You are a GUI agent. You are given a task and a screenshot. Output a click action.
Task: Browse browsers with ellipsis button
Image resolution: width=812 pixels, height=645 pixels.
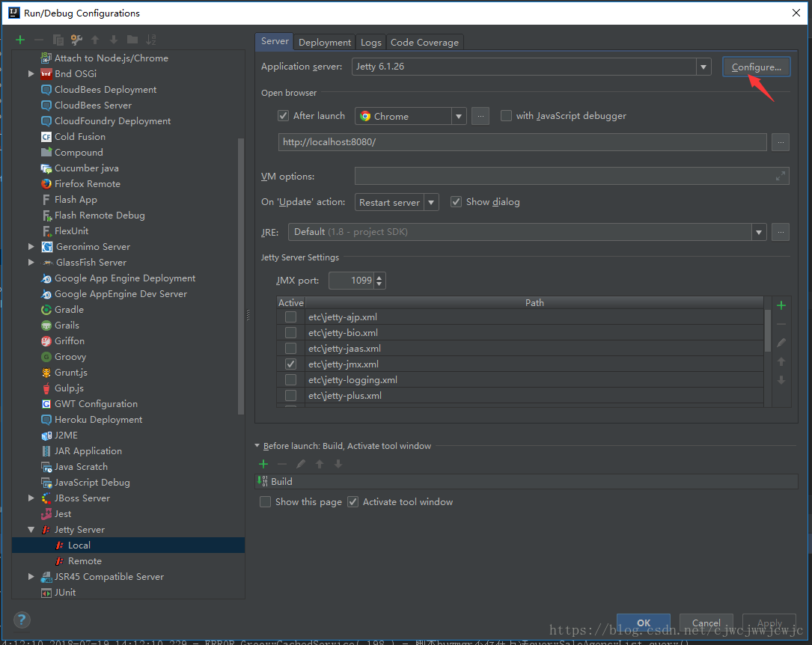click(480, 116)
